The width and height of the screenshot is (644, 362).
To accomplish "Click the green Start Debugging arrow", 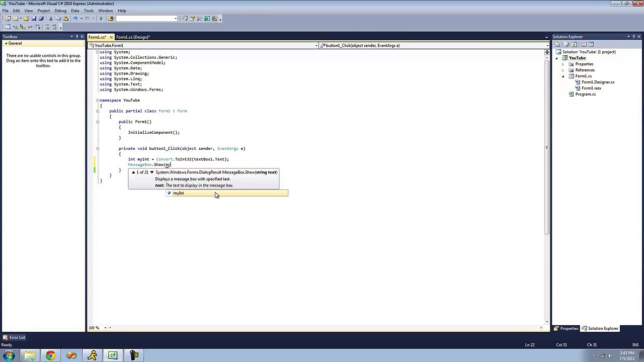I will 101,19.
